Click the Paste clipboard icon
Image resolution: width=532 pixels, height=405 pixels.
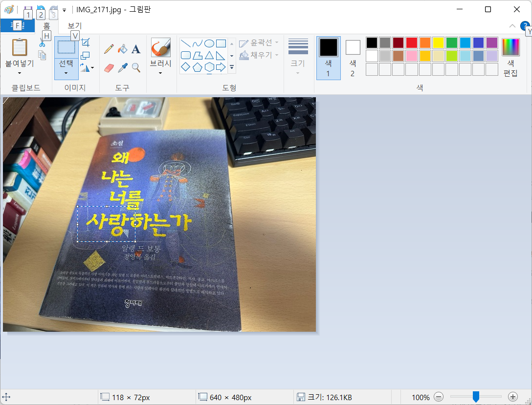pos(20,47)
